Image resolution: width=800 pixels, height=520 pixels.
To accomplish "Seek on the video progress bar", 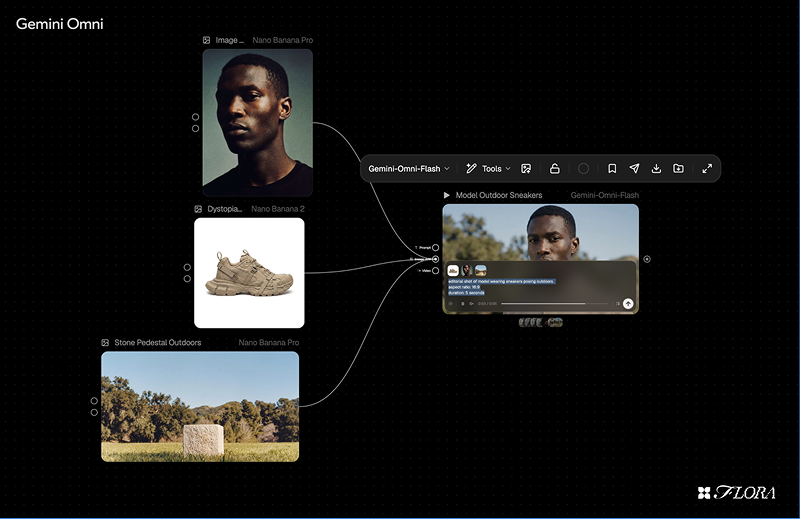I will (555, 304).
